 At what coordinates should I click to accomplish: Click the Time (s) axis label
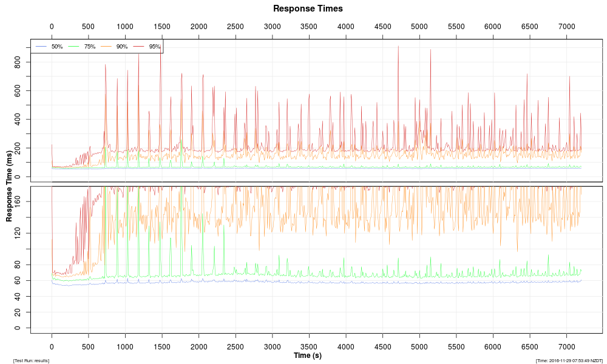[308, 356]
